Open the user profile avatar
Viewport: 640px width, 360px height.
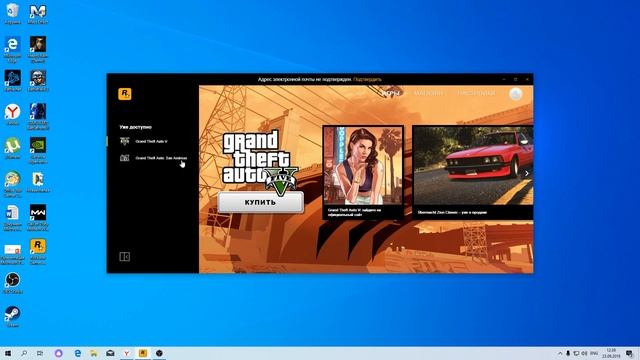(516, 94)
